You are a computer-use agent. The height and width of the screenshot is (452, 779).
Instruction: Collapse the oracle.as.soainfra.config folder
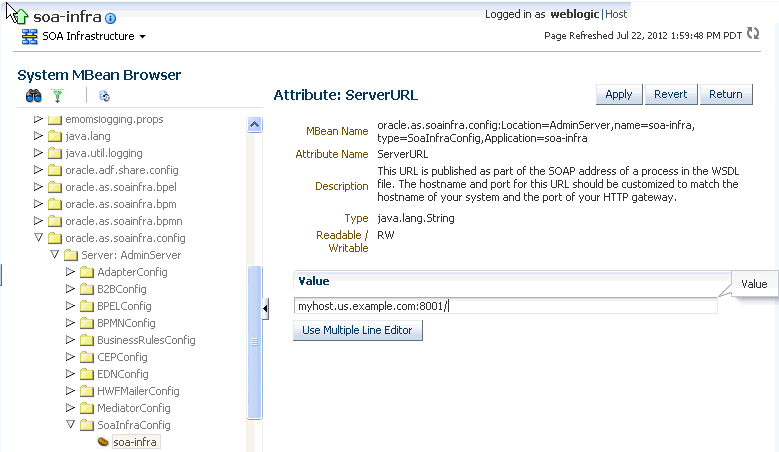(38, 237)
